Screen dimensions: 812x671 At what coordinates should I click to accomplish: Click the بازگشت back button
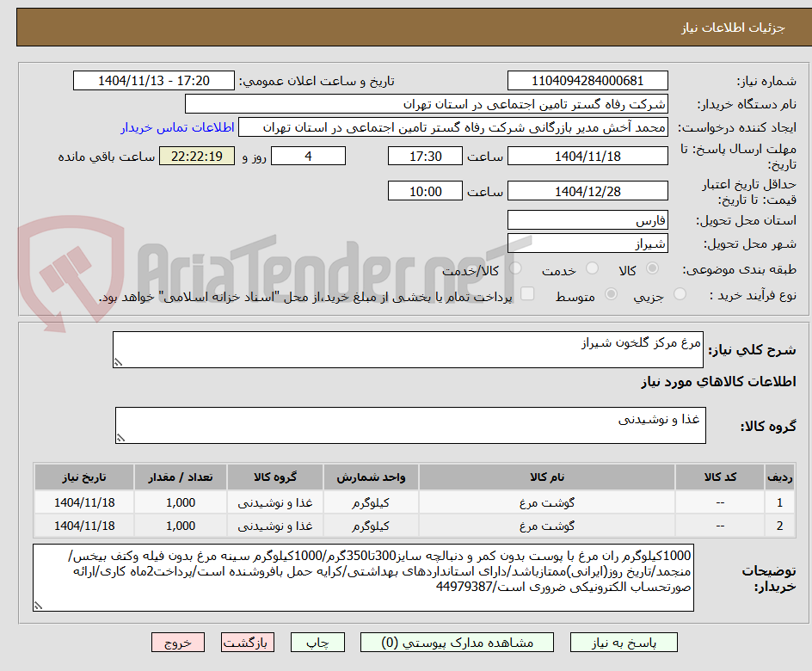pos(248,643)
